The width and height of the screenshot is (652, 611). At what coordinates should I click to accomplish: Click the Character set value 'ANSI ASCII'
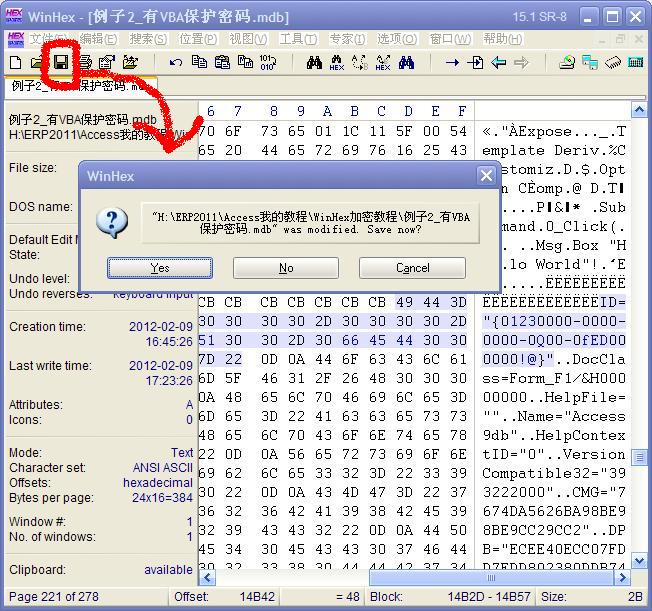163,468
